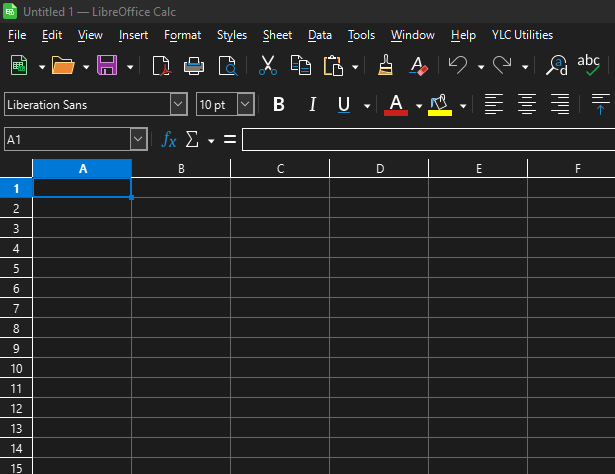Click the Sum sigma icon
This screenshot has height=474, width=615.
[192, 139]
